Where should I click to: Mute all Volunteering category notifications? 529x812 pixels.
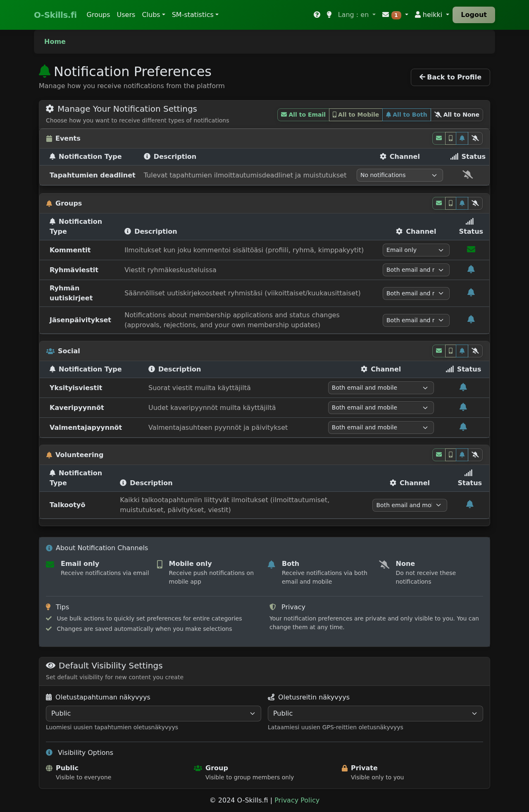click(475, 455)
